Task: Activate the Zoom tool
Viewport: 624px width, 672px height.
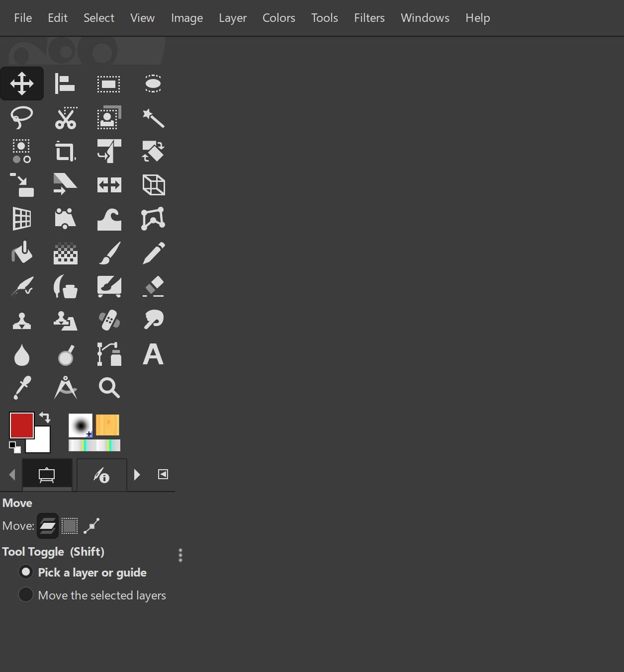Action: coord(109,387)
